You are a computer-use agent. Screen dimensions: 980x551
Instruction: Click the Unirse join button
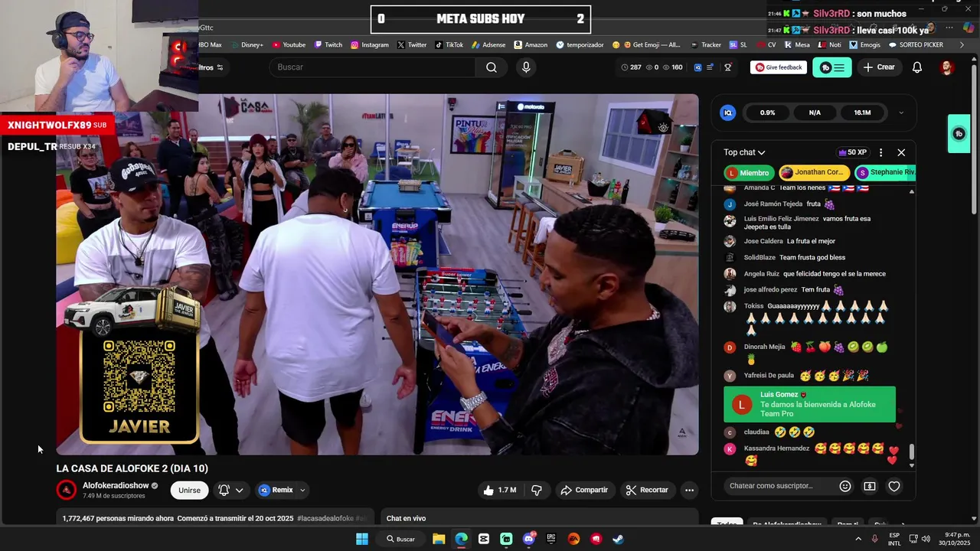pyautogui.click(x=189, y=490)
